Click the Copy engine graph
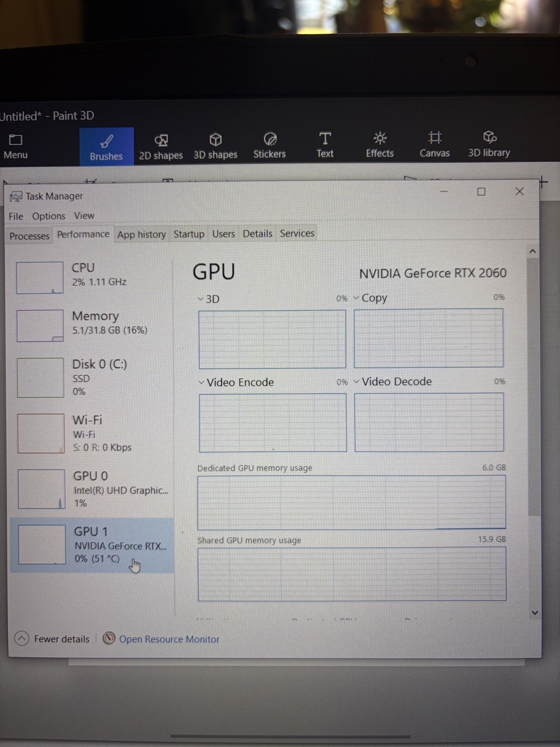The width and height of the screenshot is (560, 747). pyautogui.click(x=428, y=338)
